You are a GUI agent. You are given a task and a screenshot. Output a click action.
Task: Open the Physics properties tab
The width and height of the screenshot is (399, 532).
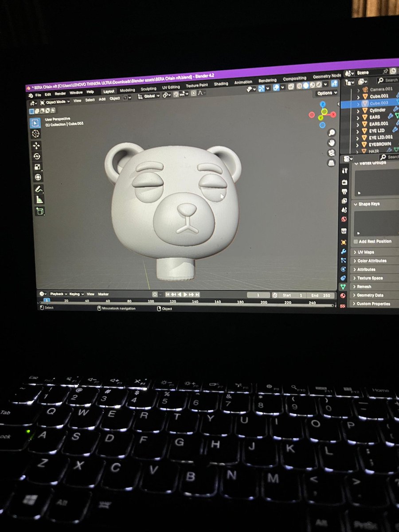[x=344, y=269]
